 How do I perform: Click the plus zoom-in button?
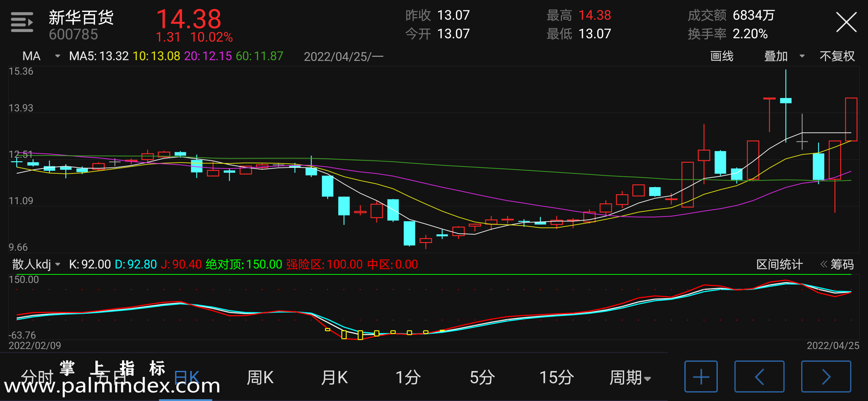coord(701,376)
